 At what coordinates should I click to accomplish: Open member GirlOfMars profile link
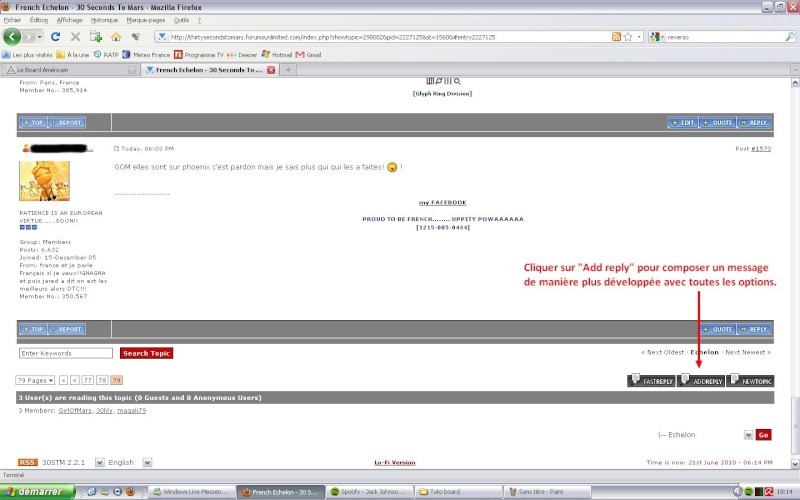point(75,410)
